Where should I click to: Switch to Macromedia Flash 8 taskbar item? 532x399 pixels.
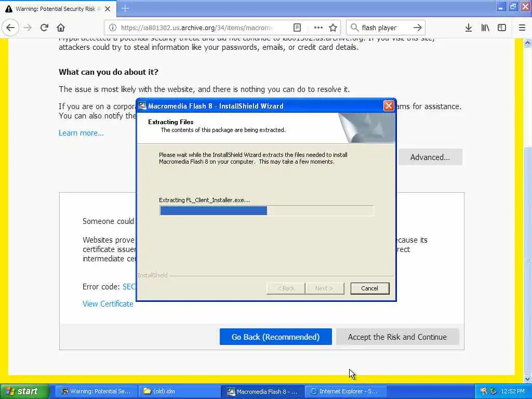(x=262, y=392)
